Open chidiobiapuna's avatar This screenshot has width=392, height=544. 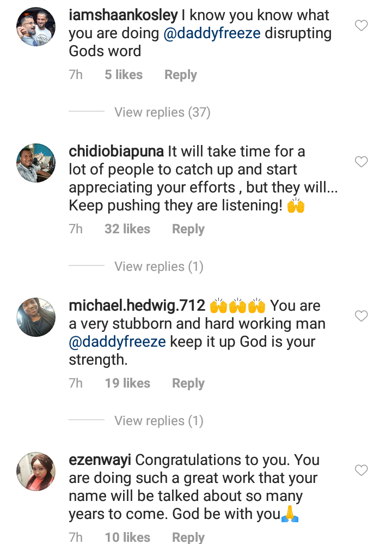(x=35, y=162)
